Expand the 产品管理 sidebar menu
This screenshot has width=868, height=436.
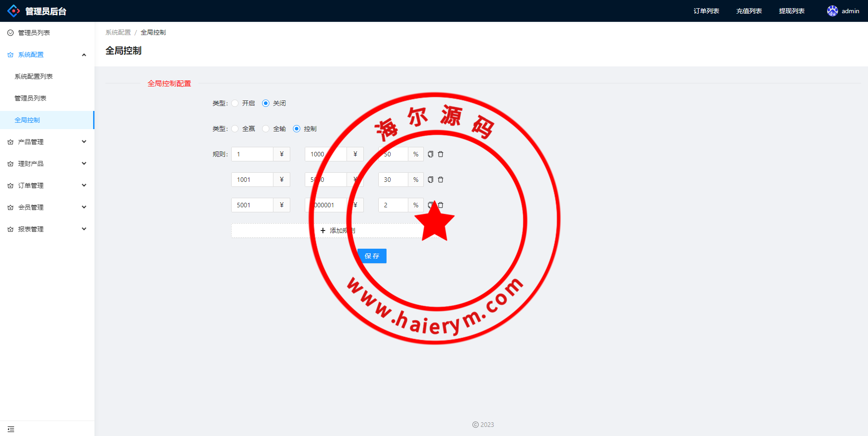(47, 142)
